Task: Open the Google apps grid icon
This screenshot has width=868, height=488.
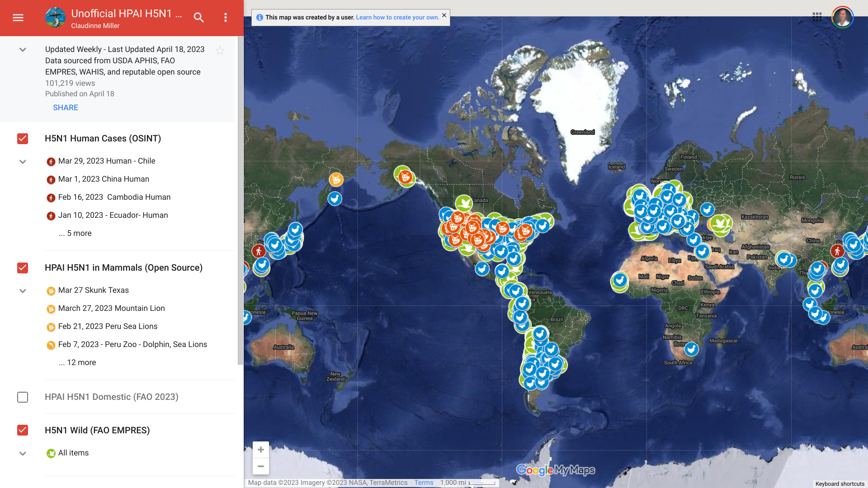Action: pos(817,17)
